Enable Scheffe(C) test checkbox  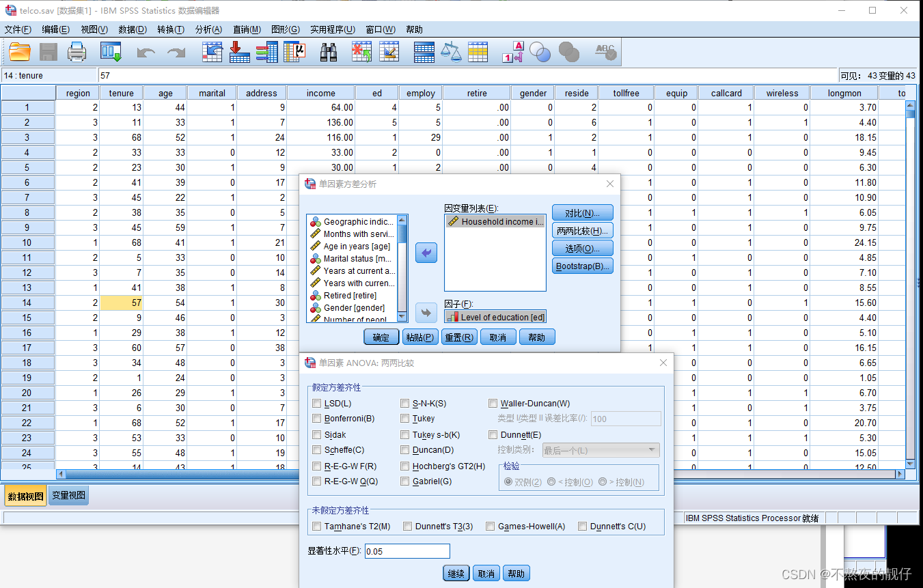317,450
